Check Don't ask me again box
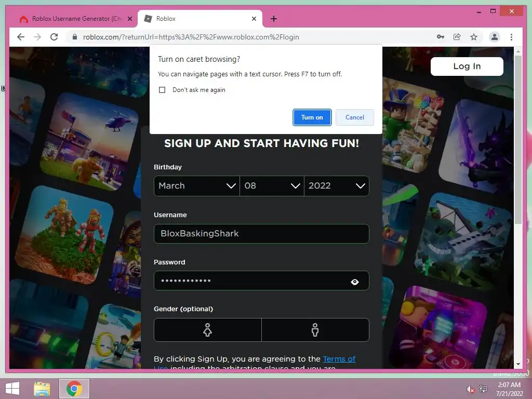 click(x=162, y=90)
